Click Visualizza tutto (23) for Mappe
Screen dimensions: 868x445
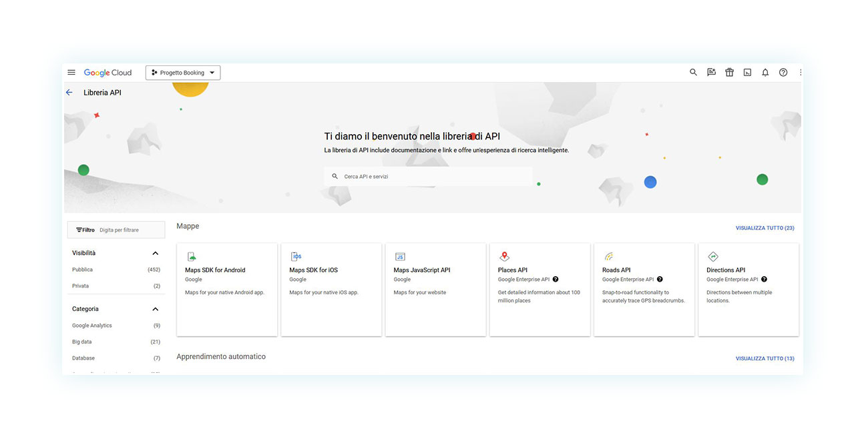pos(765,228)
